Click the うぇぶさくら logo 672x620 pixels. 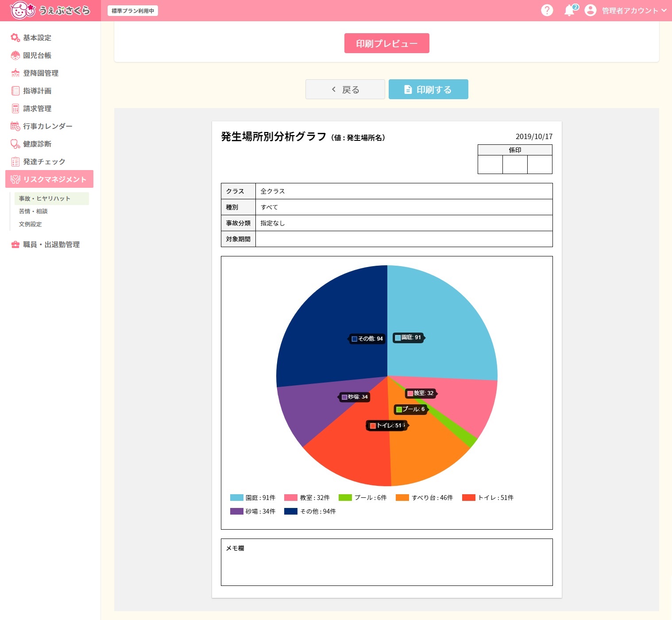point(50,10)
